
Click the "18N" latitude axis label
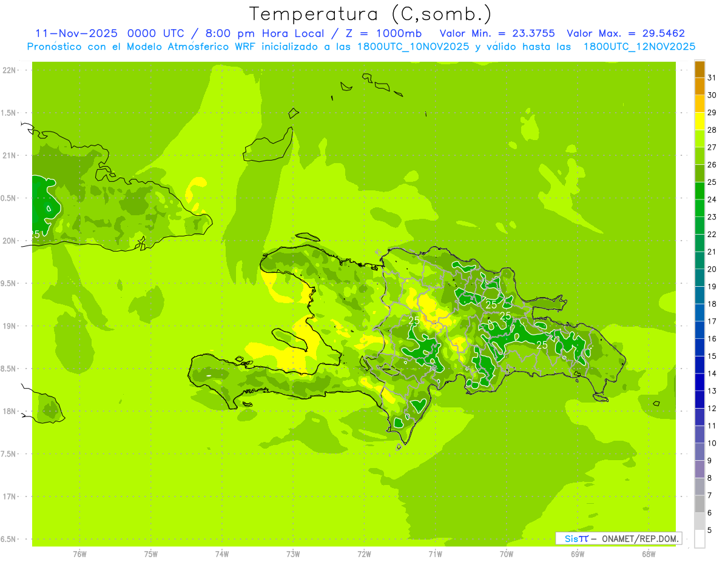click(10, 411)
